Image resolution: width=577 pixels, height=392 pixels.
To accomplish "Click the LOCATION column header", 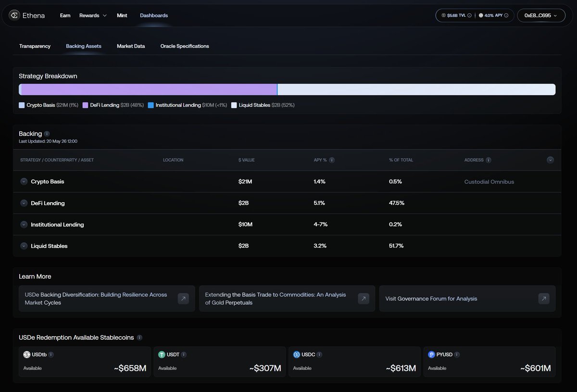I will (x=173, y=160).
